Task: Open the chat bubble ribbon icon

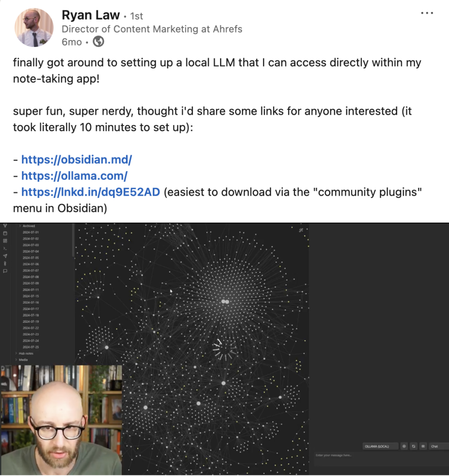Action: (x=5, y=271)
